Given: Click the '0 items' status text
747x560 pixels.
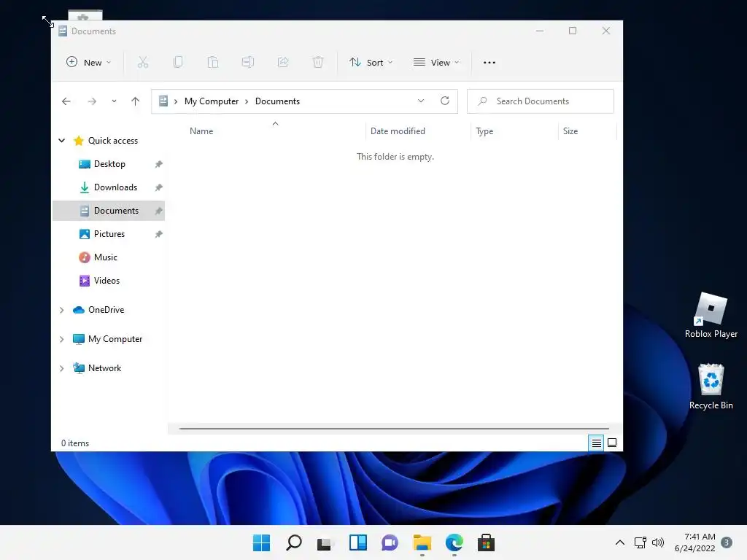Looking at the screenshot, I should [75, 443].
